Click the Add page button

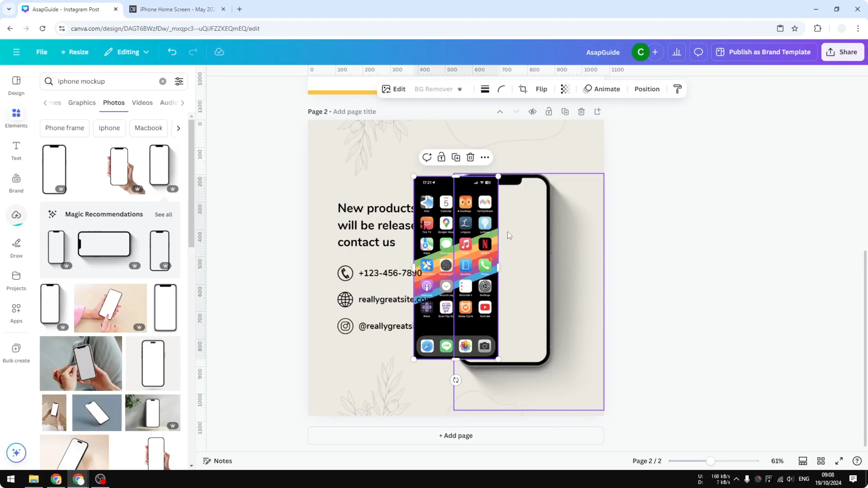[455, 435]
